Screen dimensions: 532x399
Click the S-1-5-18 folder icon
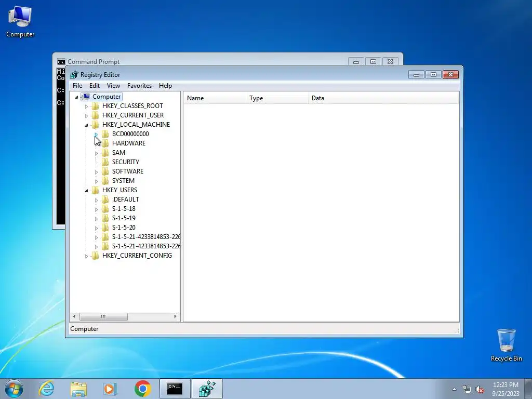pyautogui.click(x=105, y=209)
